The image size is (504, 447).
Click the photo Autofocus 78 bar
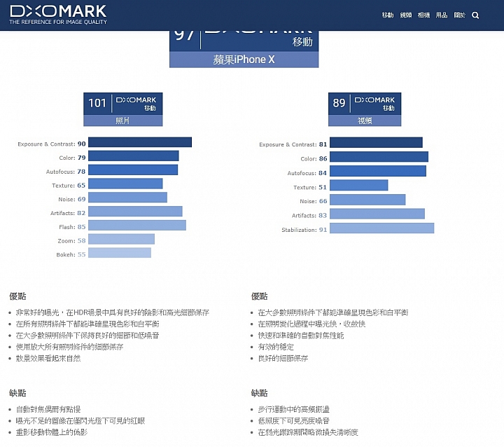click(x=133, y=170)
